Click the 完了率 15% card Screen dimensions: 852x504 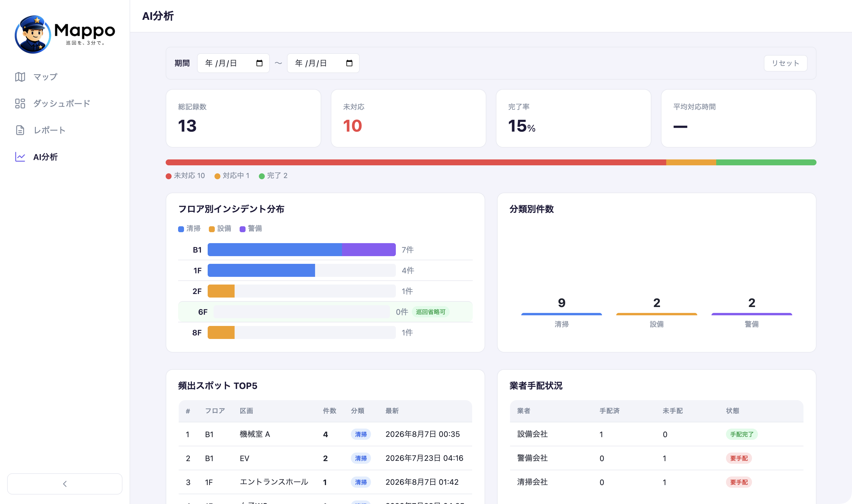(574, 119)
